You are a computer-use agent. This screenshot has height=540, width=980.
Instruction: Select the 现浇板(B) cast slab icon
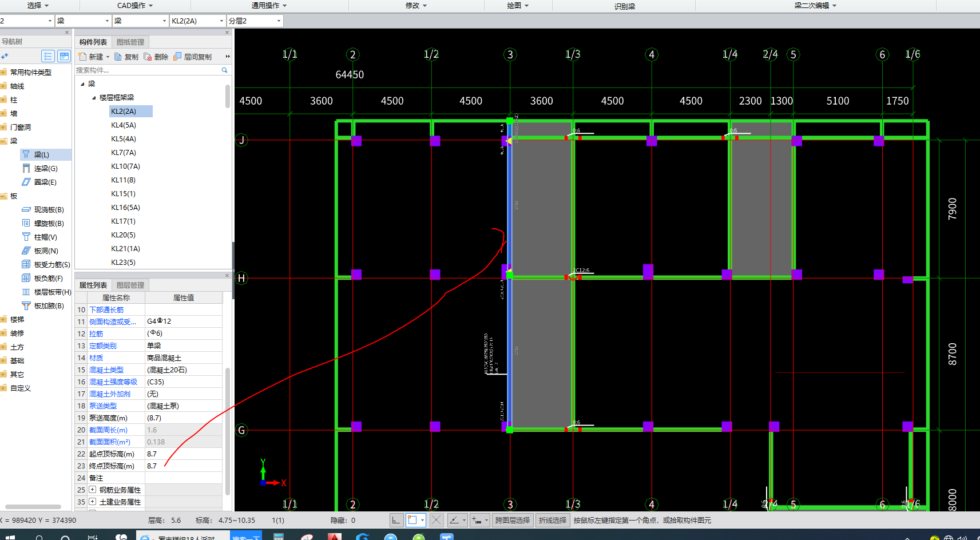tap(26, 209)
